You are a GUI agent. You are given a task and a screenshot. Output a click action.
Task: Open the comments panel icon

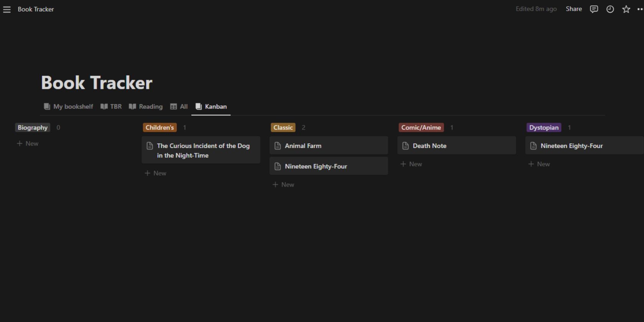tap(594, 9)
